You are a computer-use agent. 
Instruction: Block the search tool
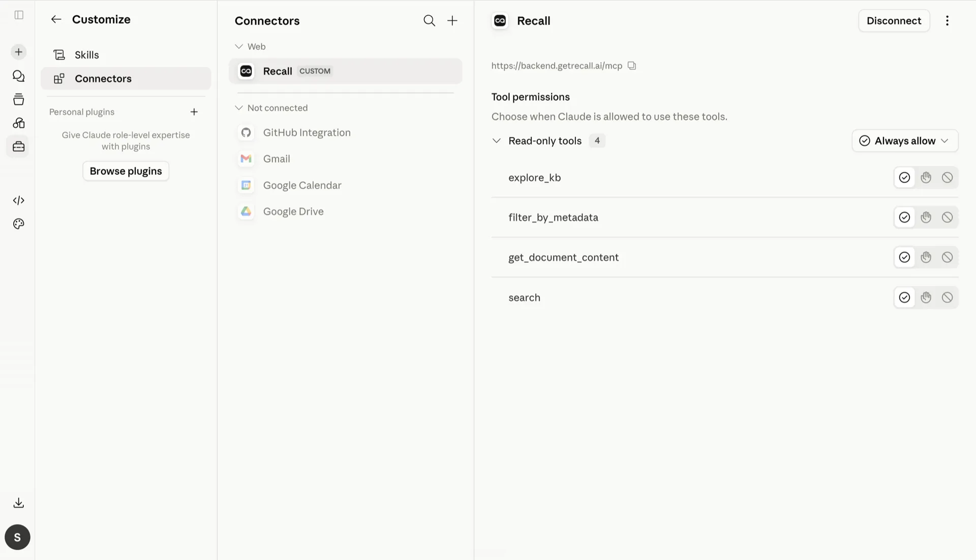coord(947,297)
